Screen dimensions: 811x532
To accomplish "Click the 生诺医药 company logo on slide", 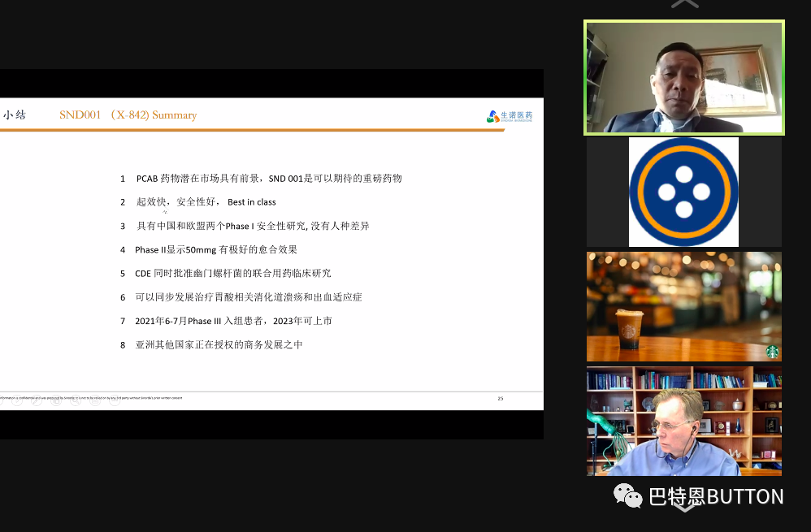I will point(510,116).
